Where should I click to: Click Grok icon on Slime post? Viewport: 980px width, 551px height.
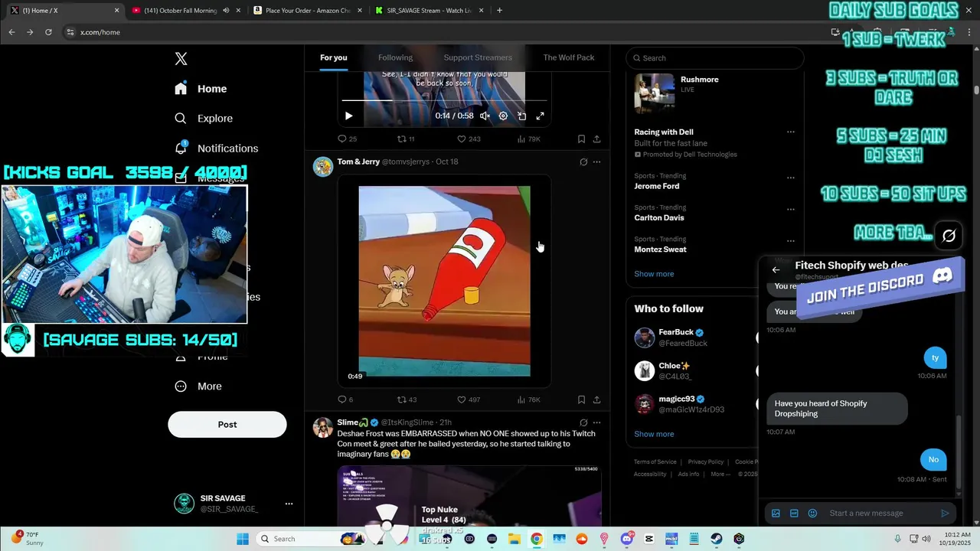583,422
